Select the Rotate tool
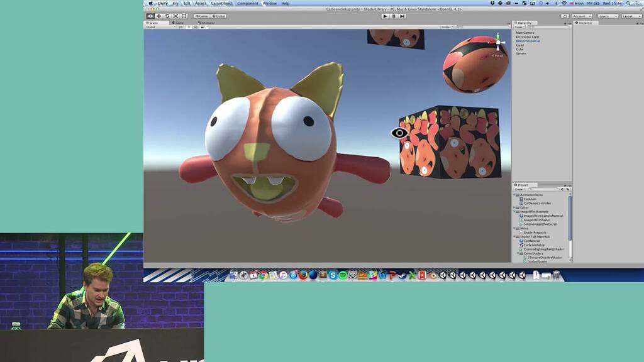The width and height of the screenshot is (644, 362). coord(169,16)
